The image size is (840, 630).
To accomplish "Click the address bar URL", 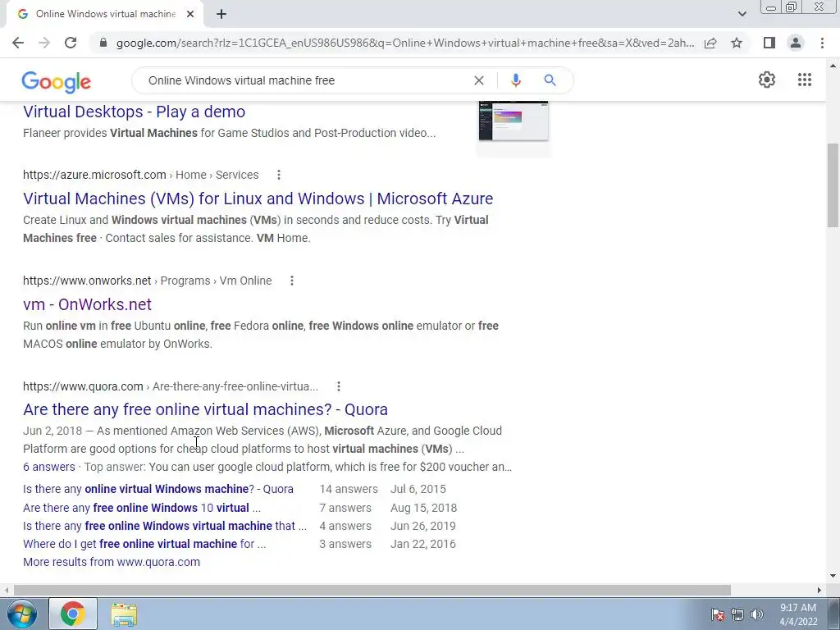I will [405, 43].
